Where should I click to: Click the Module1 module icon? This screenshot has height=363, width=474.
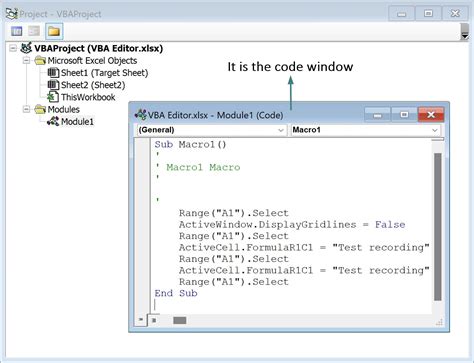[x=53, y=121]
